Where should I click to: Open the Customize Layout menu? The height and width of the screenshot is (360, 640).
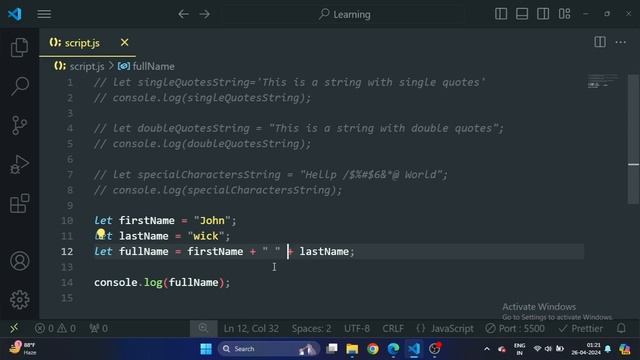coord(564,14)
